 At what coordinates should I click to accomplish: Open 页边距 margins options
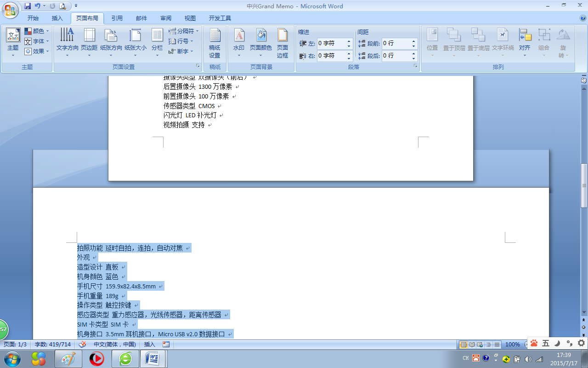pyautogui.click(x=89, y=42)
